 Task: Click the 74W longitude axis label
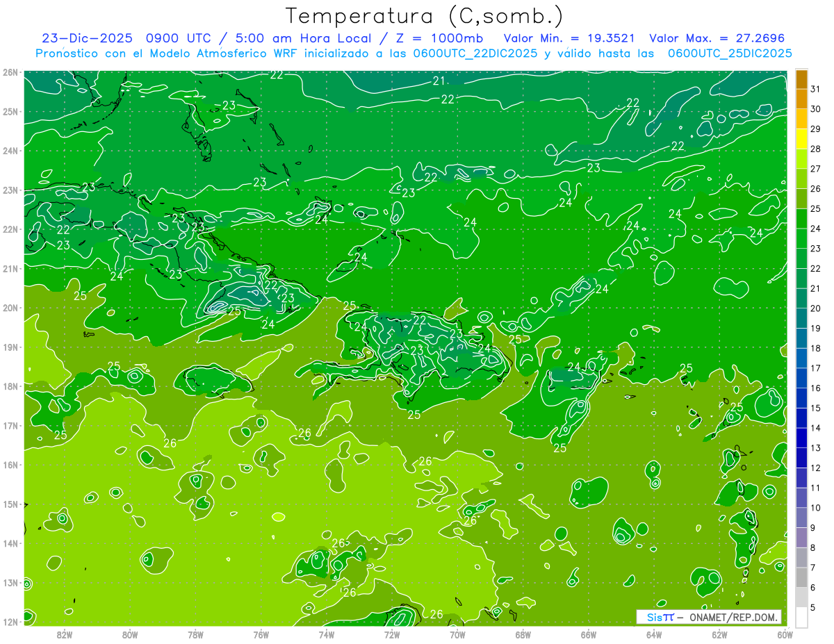coord(327,634)
